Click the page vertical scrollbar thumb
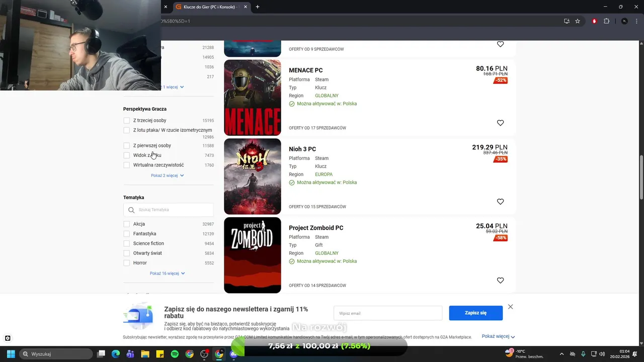The width and height of the screenshot is (644, 362). coord(641,177)
